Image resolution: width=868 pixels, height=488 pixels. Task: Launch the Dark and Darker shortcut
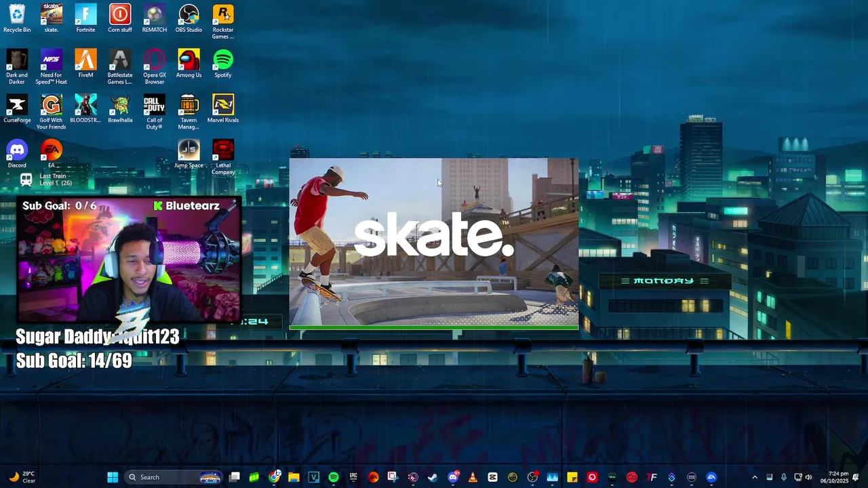click(17, 66)
